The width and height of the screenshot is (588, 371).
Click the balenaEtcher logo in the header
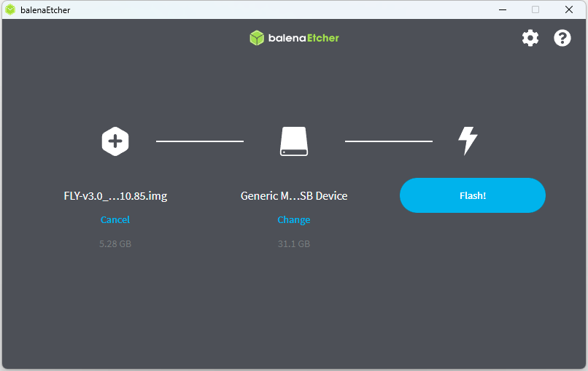click(294, 38)
